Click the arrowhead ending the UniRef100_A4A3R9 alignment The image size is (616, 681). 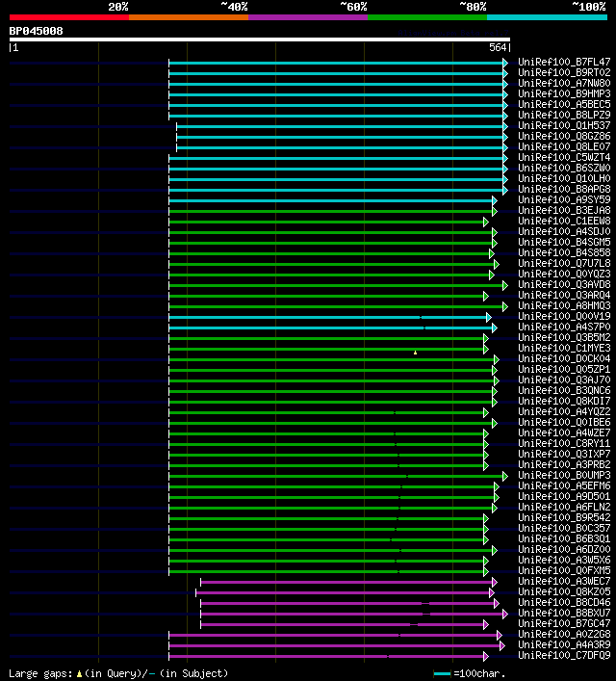click(502, 645)
